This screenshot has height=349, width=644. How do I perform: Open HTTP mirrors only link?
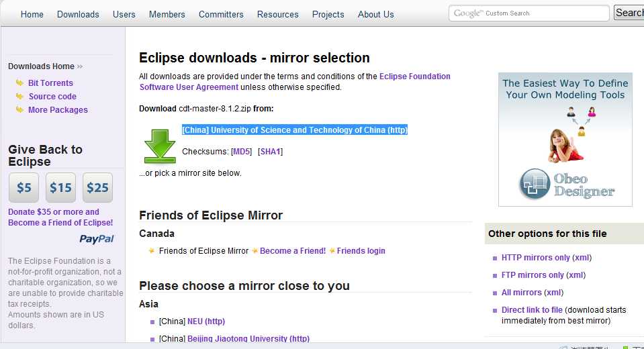pos(536,258)
